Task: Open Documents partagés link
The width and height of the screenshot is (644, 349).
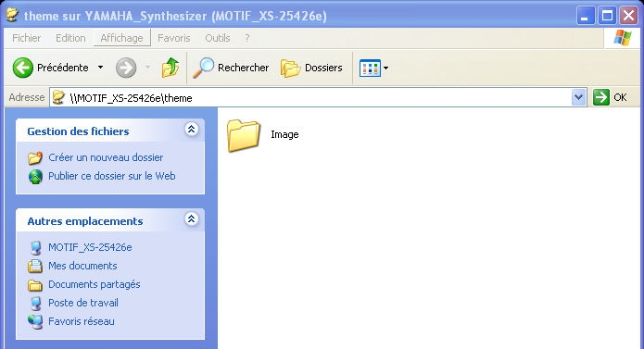Action: [x=95, y=284]
